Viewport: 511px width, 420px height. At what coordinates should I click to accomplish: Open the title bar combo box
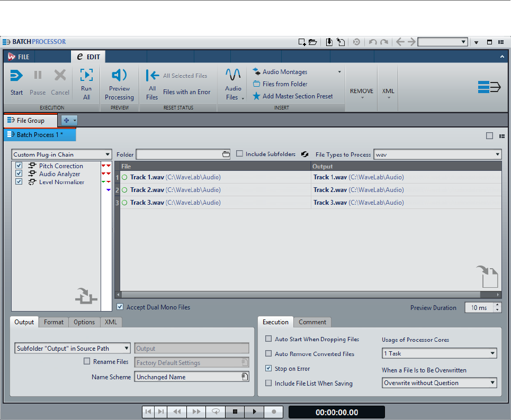[x=443, y=42]
